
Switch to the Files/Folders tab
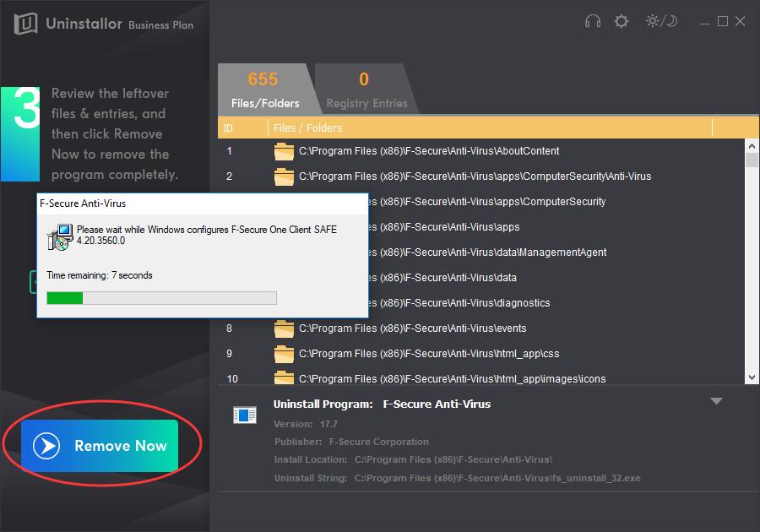265,90
